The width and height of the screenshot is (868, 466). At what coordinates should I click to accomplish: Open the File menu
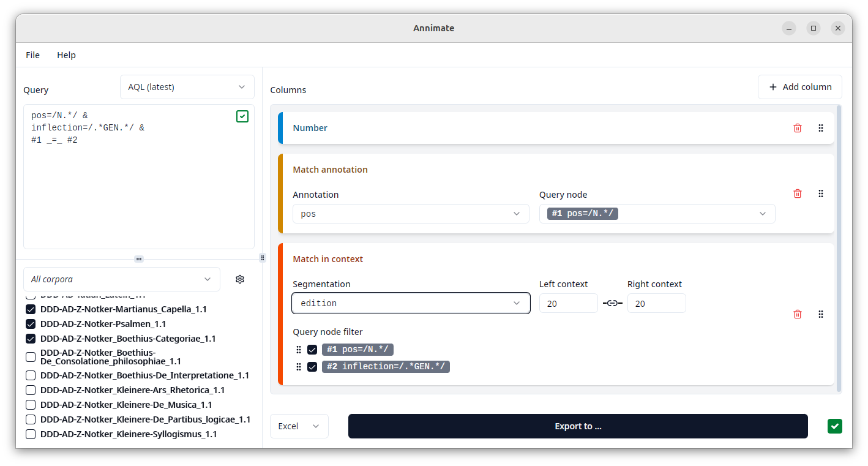coord(32,55)
